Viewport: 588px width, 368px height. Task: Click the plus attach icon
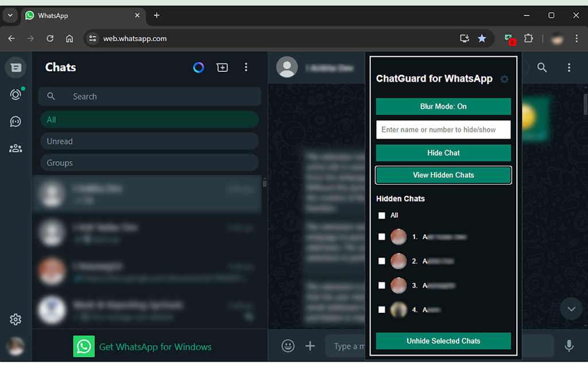click(x=310, y=346)
